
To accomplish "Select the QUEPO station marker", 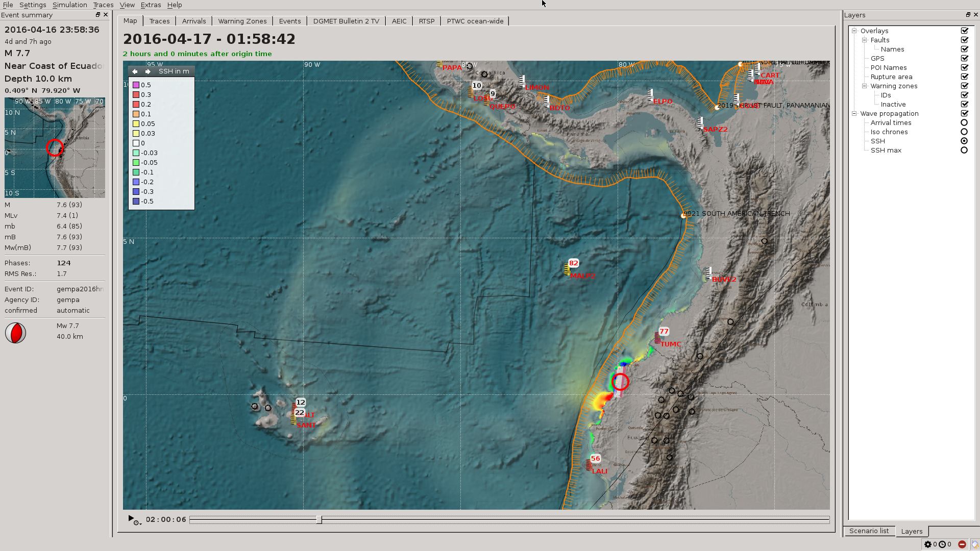I will 486,100.
